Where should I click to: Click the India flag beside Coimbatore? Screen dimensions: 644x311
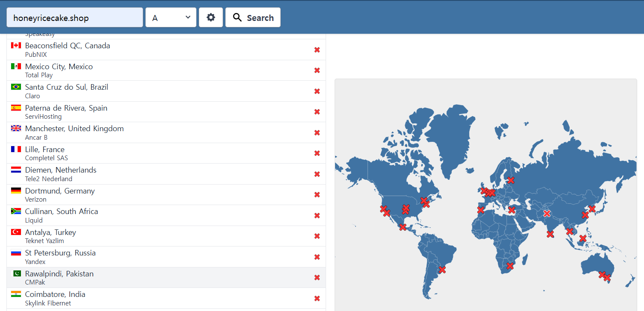click(16, 294)
